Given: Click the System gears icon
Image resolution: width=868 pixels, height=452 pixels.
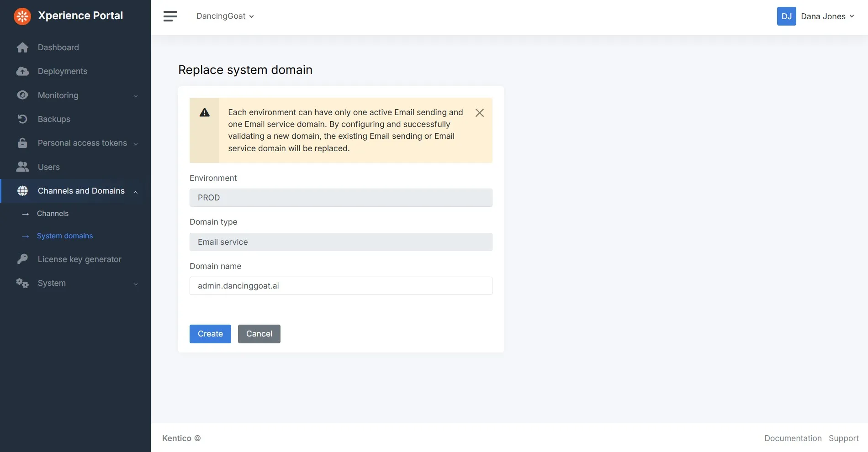Looking at the screenshot, I should tap(22, 283).
